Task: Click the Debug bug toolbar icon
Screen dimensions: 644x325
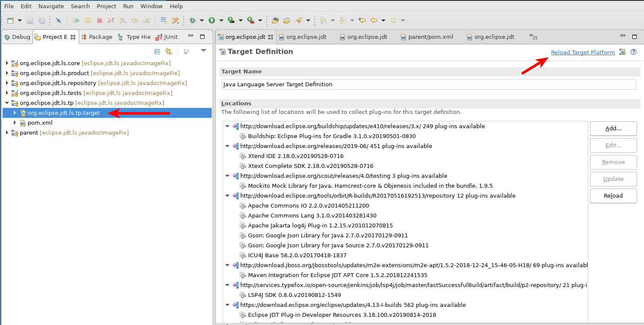Action: 192,20
